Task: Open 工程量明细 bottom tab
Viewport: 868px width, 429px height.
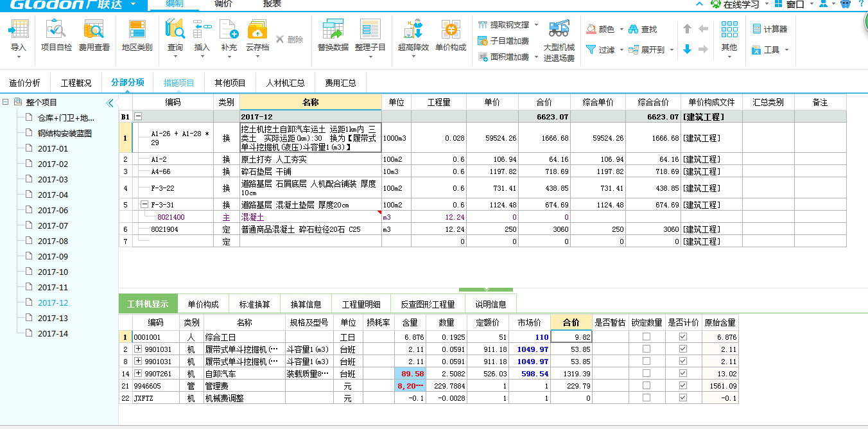Action: 361,304
